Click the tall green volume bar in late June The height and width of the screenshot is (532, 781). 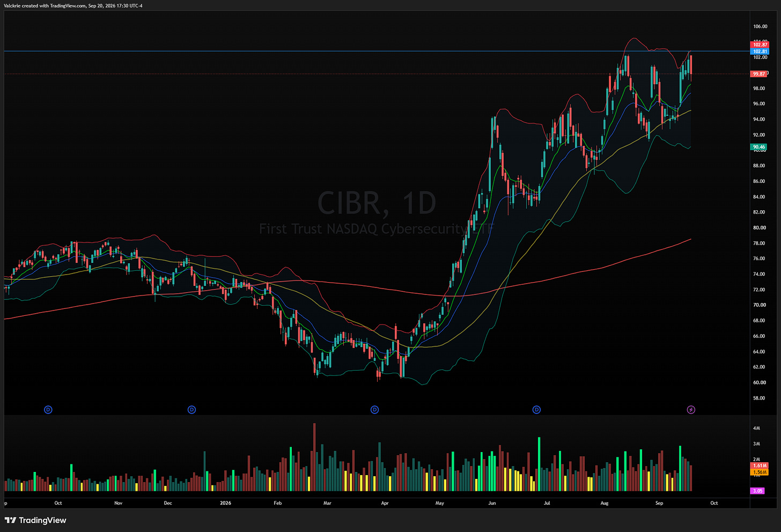[x=539, y=464]
